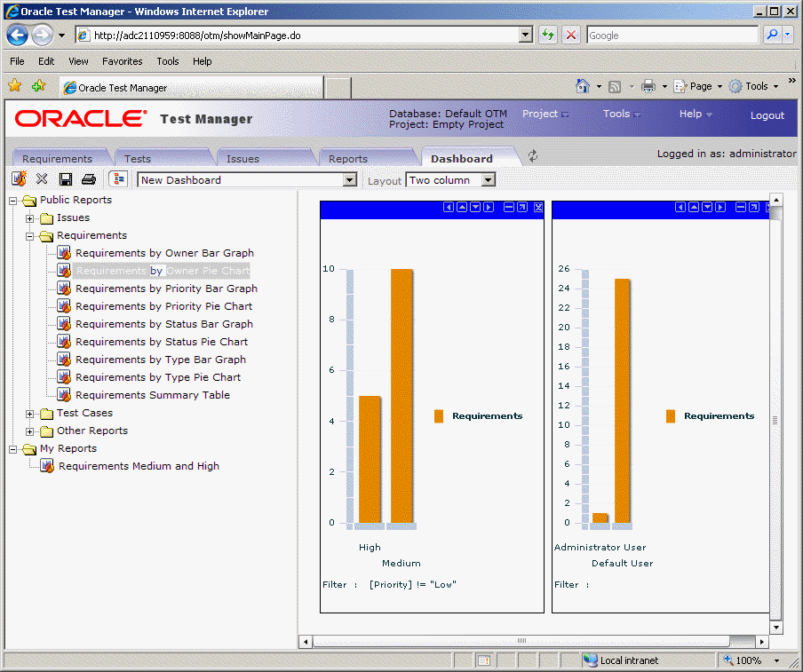The width and height of the screenshot is (803, 672).
Task: Click the browser Back arrow button
Action: coord(18,36)
